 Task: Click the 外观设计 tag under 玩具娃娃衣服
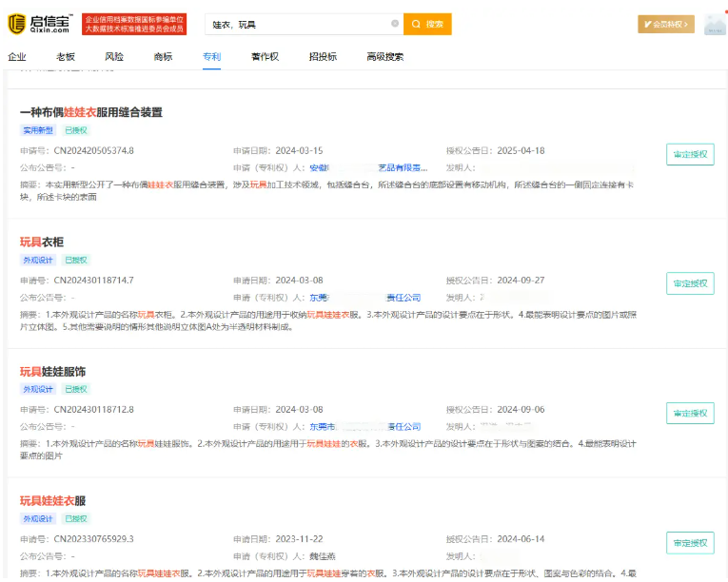[x=38, y=518]
